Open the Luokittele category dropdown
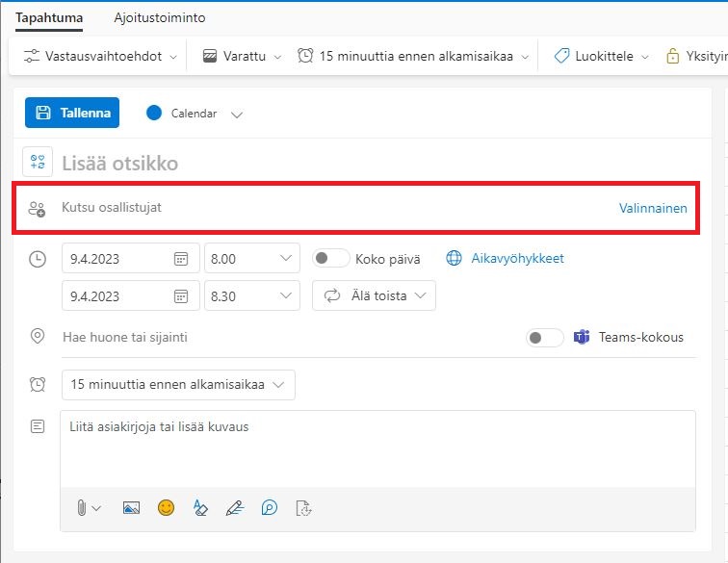Image resolution: width=728 pixels, height=563 pixels. (601, 56)
